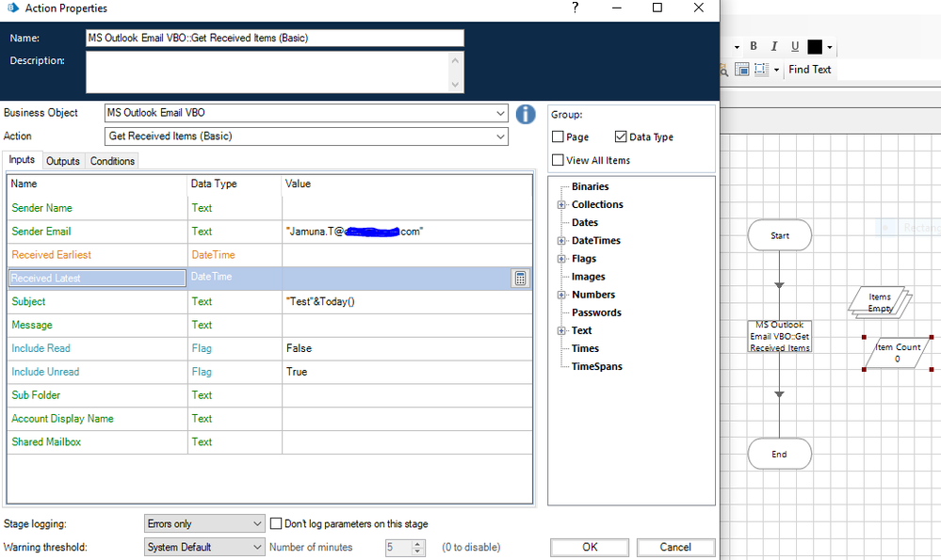Image resolution: width=941 pixels, height=560 pixels.
Task: Open the Stage logging dropdown
Action: [x=258, y=523]
